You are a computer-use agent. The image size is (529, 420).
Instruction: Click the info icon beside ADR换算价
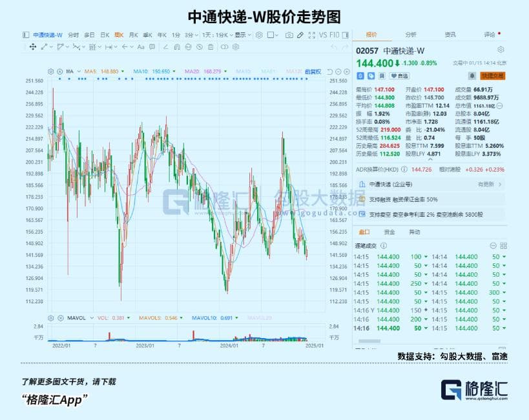[x=405, y=169]
